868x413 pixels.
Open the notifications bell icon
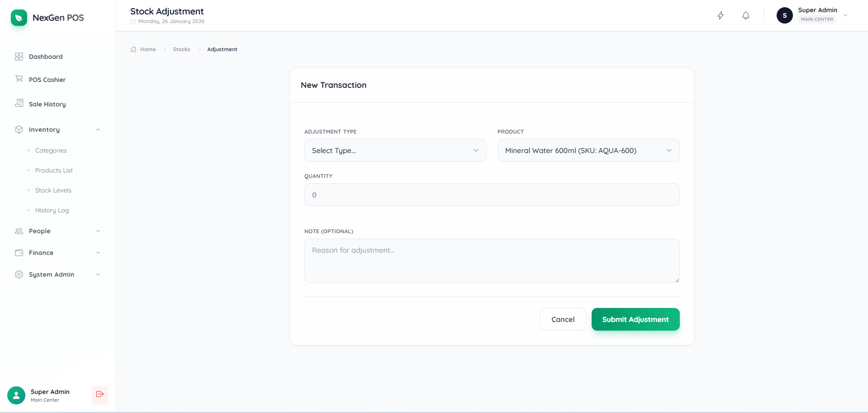click(745, 15)
